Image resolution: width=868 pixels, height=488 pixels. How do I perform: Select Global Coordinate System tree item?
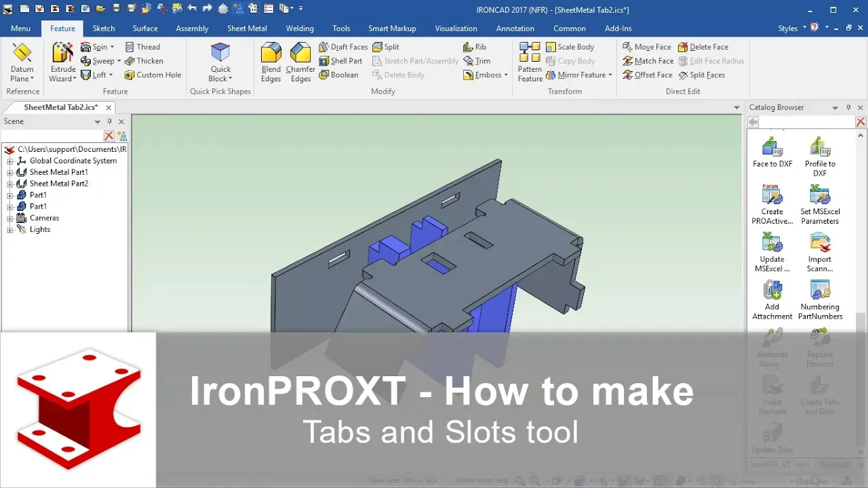(x=73, y=161)
